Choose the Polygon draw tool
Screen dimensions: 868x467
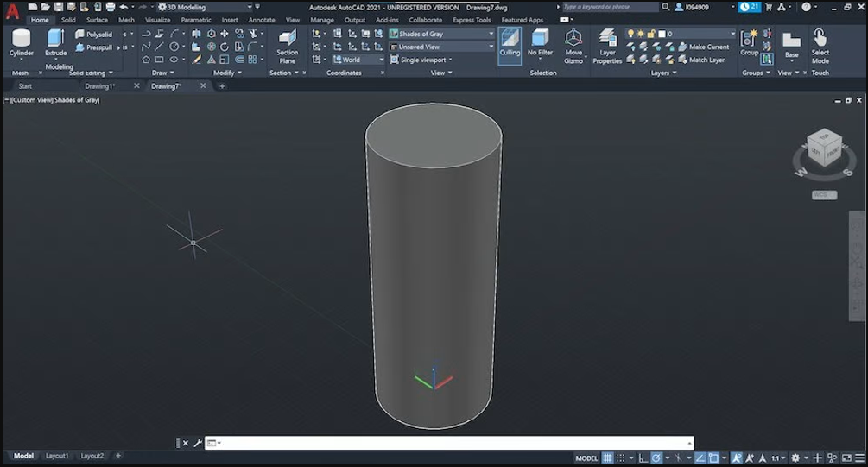click(146, 60)
